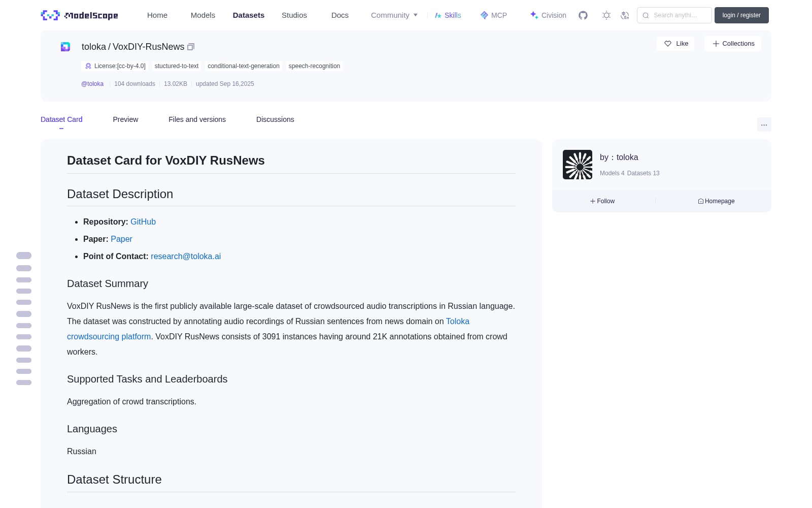Click the toloka namespace in the title
This screenshot has height=508, width=812.
94,47
